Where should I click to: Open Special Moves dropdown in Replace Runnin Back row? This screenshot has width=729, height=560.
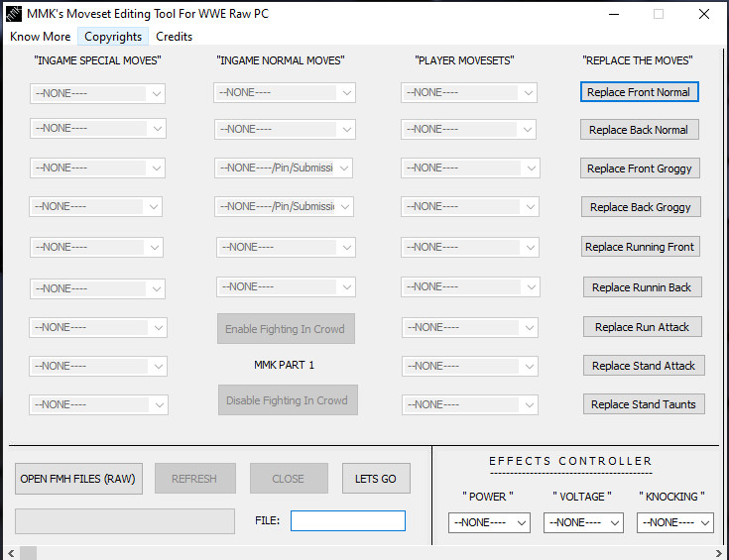point(97,288)
